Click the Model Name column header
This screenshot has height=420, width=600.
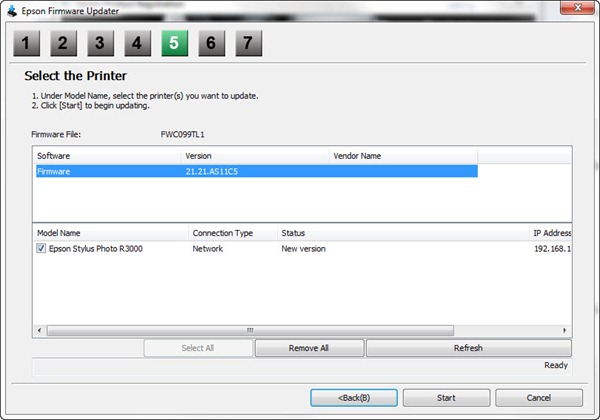point(111,233)
